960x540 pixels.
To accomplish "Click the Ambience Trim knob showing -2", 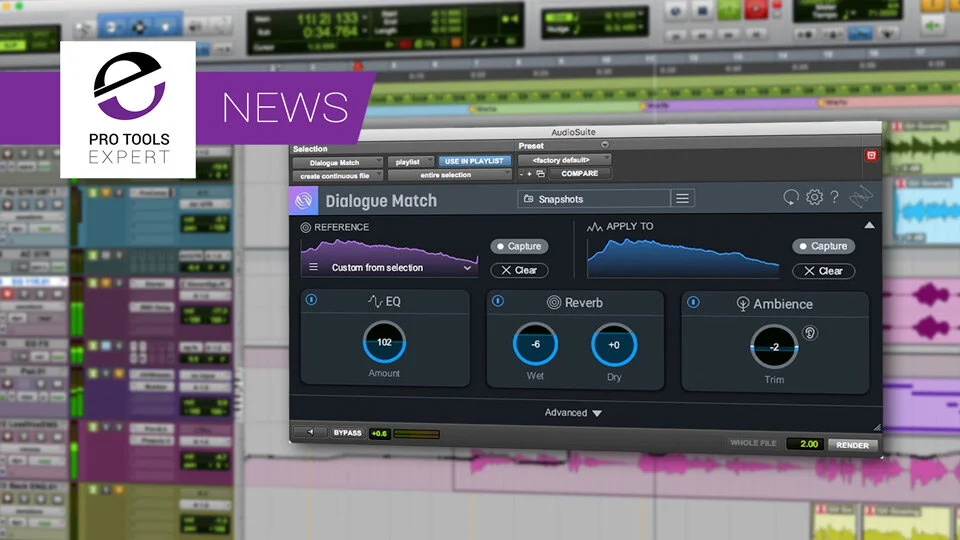I will click(774, 347).
